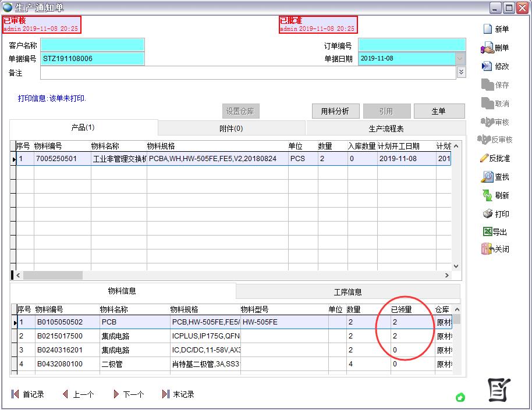The height and width of the screenshot is (410, 532).
Task: Open 查找 (Search) magnifier icon
Action: tap(487, 177)
